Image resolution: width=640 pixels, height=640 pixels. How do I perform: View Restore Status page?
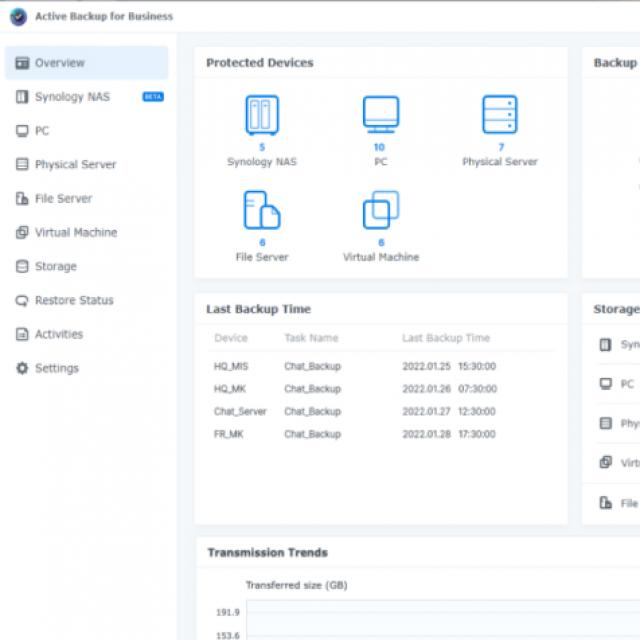click(x=87, y=300)
